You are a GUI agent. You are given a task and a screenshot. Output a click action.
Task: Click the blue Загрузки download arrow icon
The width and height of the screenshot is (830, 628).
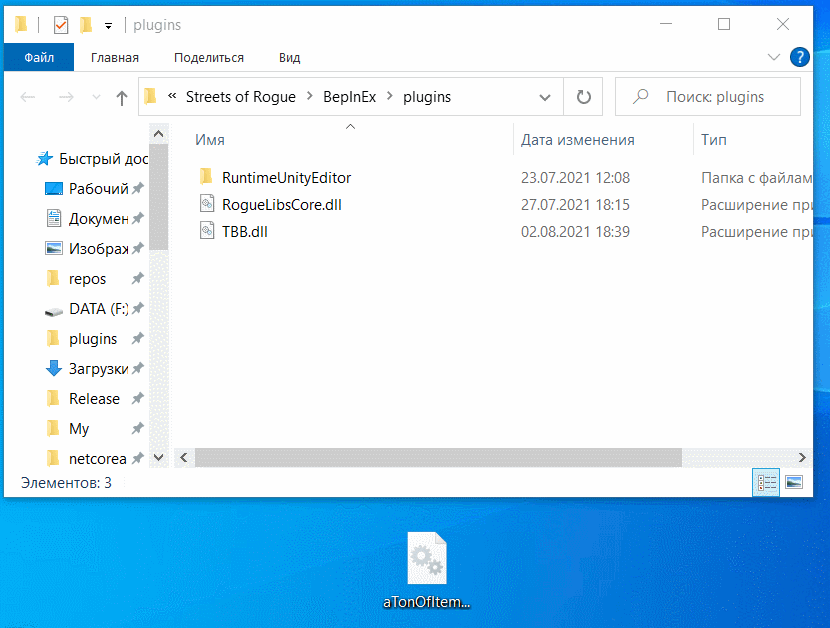pos(53,368)
